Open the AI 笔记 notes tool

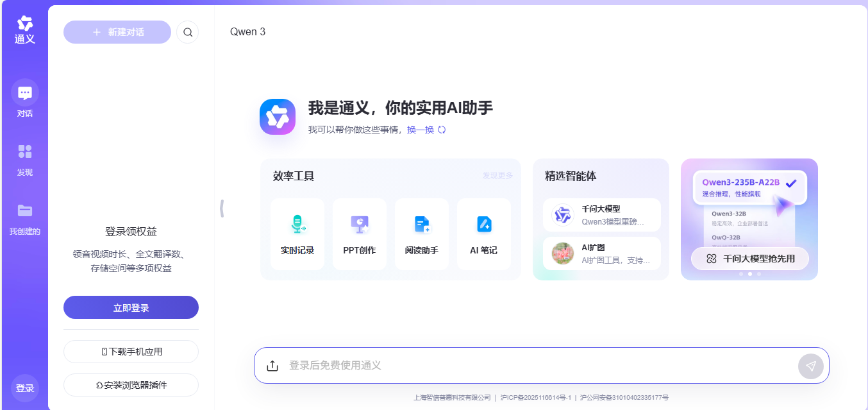tap(484, 234)
